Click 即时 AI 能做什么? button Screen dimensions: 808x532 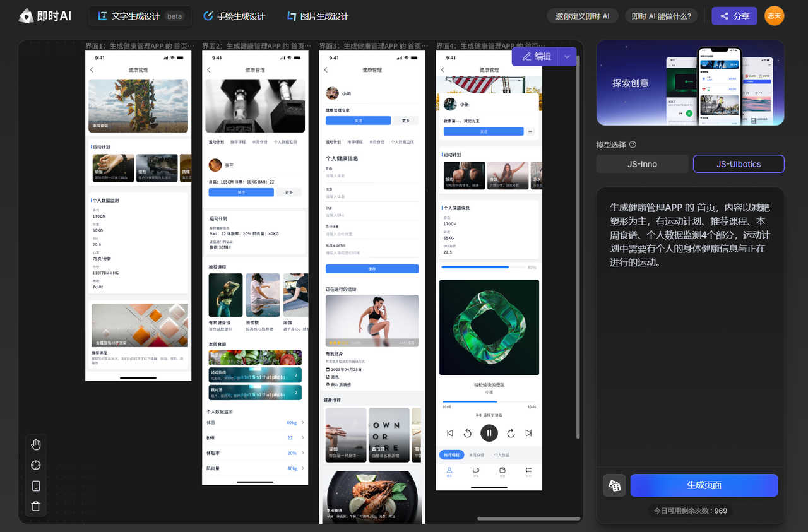coord(661,16)
